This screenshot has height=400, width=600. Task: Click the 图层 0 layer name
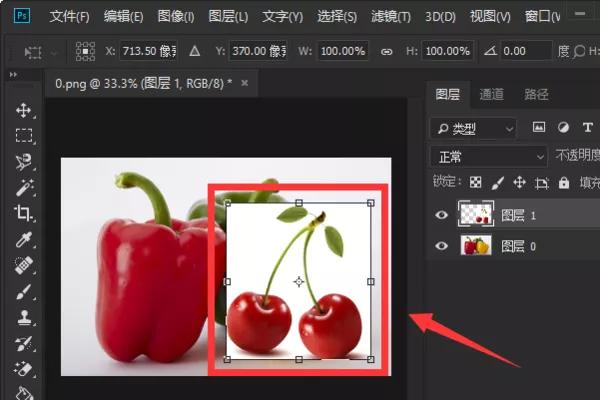518,247
